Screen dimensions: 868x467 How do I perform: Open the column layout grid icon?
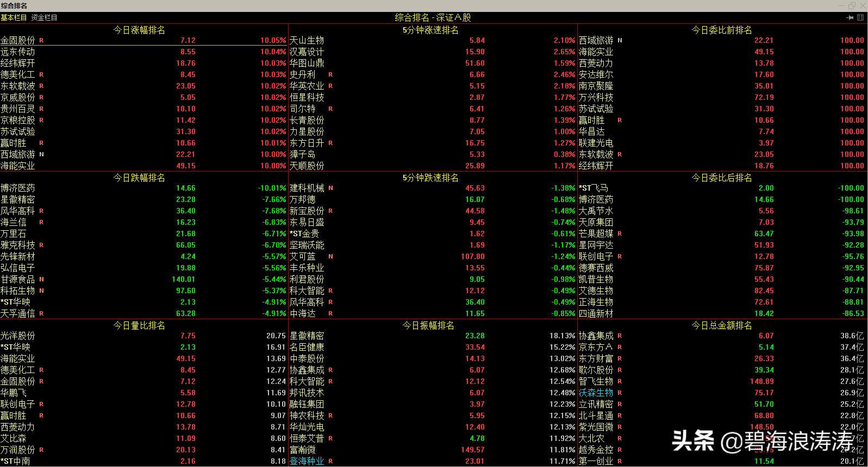coord(861,17)
